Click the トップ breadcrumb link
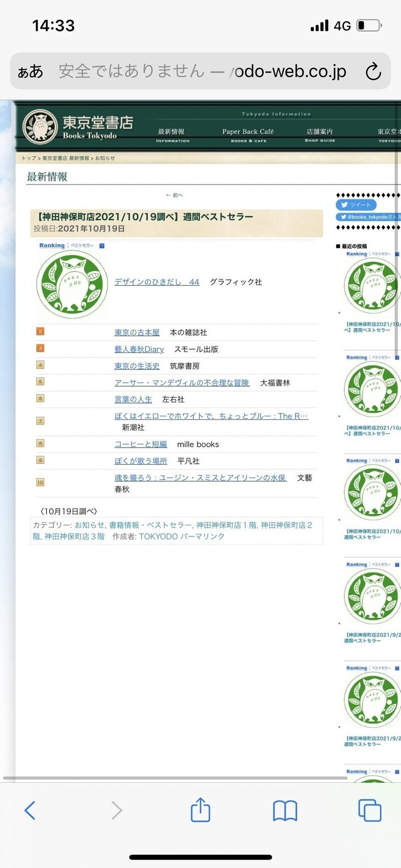 coord(29,158)
